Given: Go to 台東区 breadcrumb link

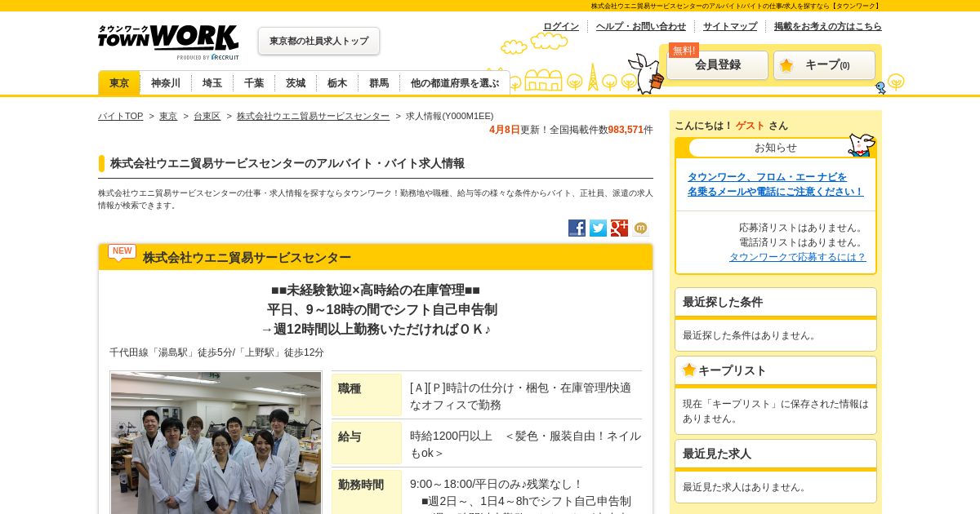Looking at the screenshot, I should tap(207, 116).
